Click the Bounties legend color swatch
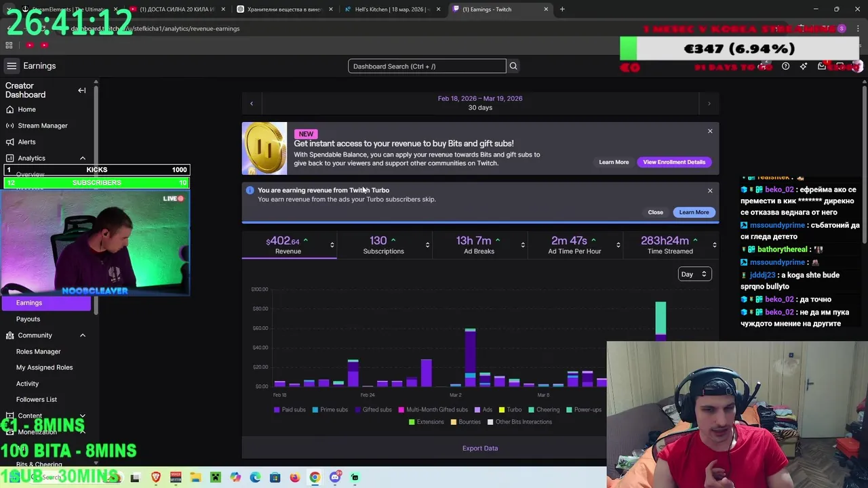The image size is (868, 488). point(455,422)
